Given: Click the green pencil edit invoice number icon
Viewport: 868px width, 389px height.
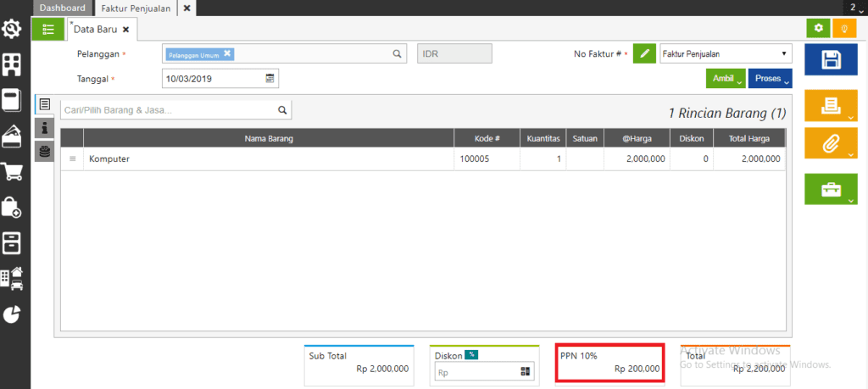Looking at the screenshot, I should pos(645,54).
